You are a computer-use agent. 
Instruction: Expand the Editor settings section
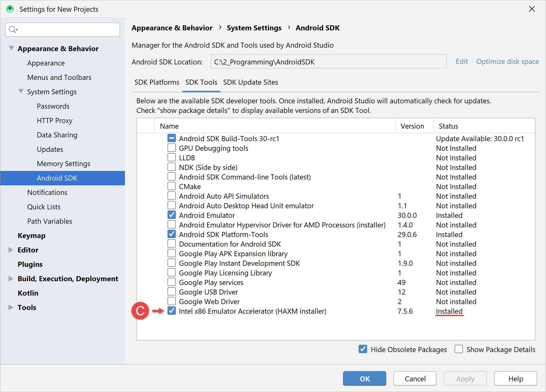11,250
